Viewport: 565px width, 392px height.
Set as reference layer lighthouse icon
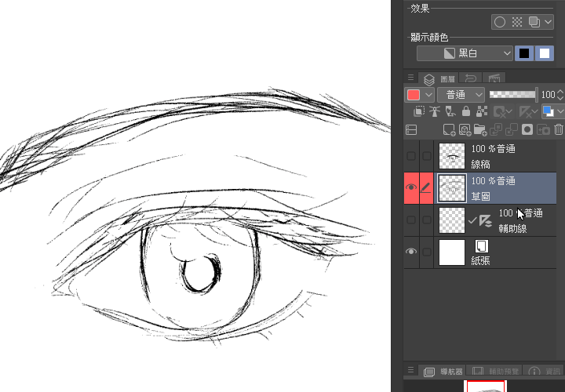[x=435, y=111]
